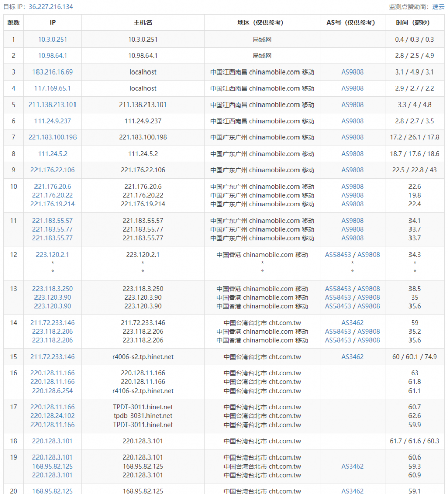Select hostname r4006-s2.tp.hinet.net in hop 15
448x494 pixels.
(143, 357)
